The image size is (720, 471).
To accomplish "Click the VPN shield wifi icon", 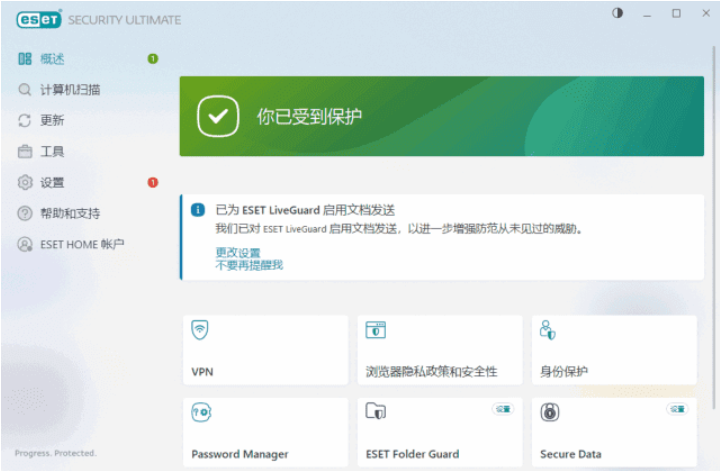I will [x=200, y=330].
